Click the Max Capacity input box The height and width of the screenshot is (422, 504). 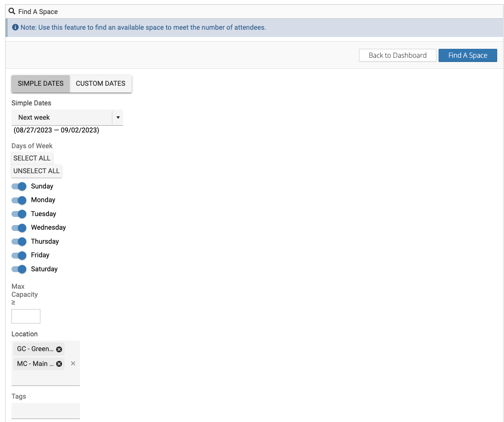coord(26,316)
